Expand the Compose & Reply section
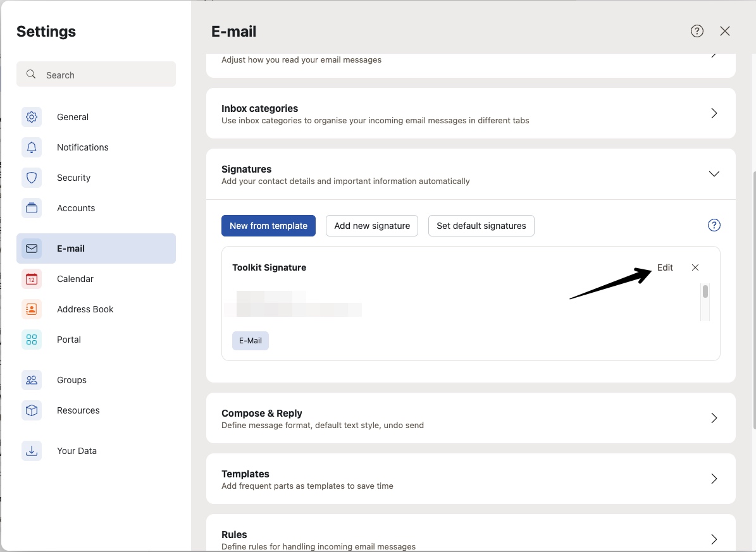Image resolution: width=756 pixels, height=552 pixels. pos(714,418)
